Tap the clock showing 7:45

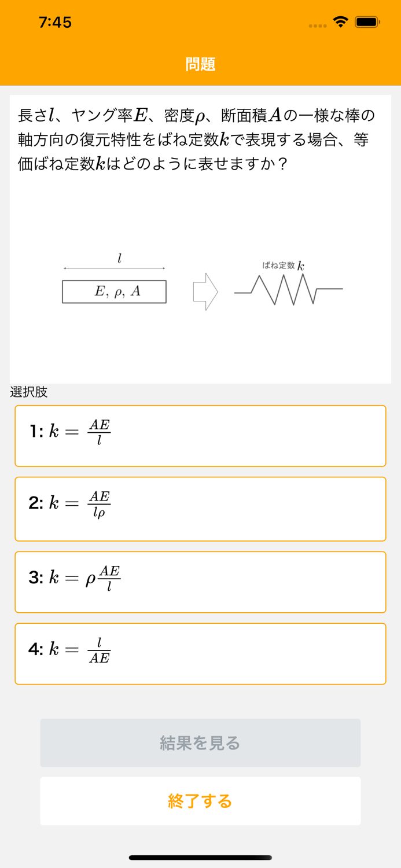click(x=56, y=22)
